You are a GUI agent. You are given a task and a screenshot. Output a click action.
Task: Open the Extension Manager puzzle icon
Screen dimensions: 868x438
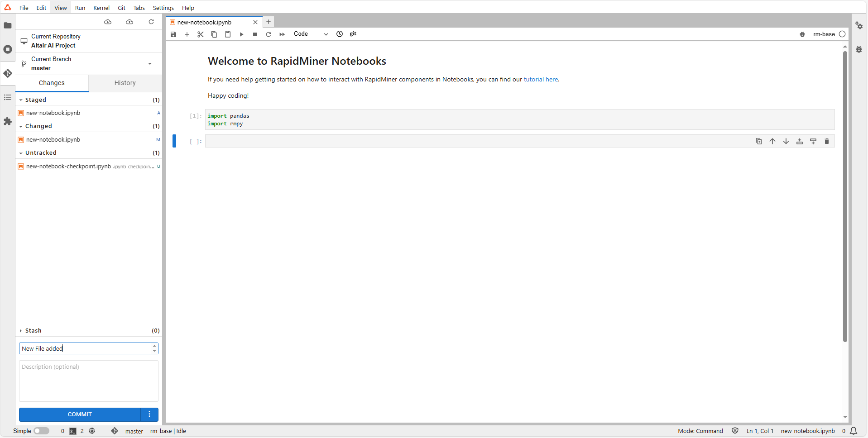8,121
